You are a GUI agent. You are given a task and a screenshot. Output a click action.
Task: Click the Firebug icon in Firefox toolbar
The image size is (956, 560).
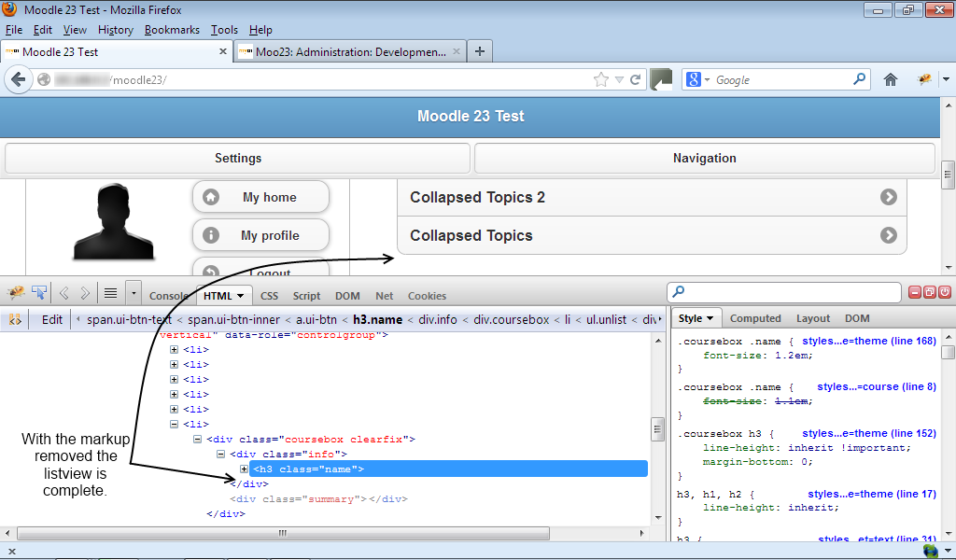click(x=925, y=79)
